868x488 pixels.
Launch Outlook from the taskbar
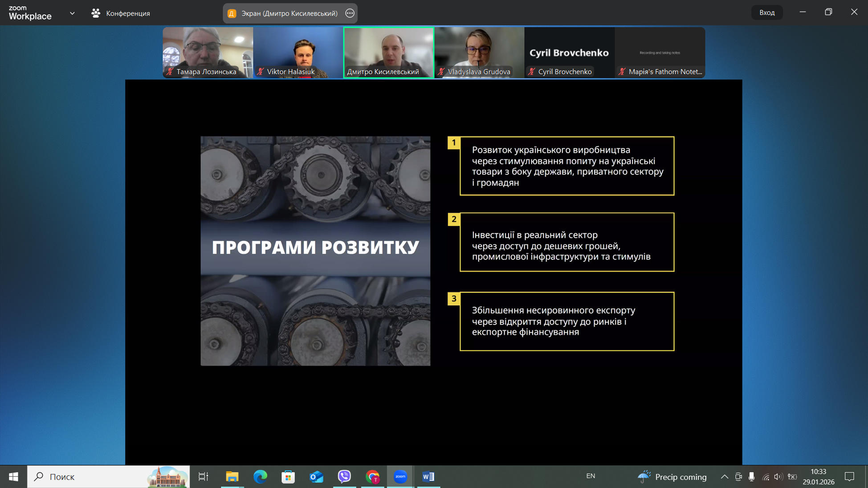coord(316,476)
